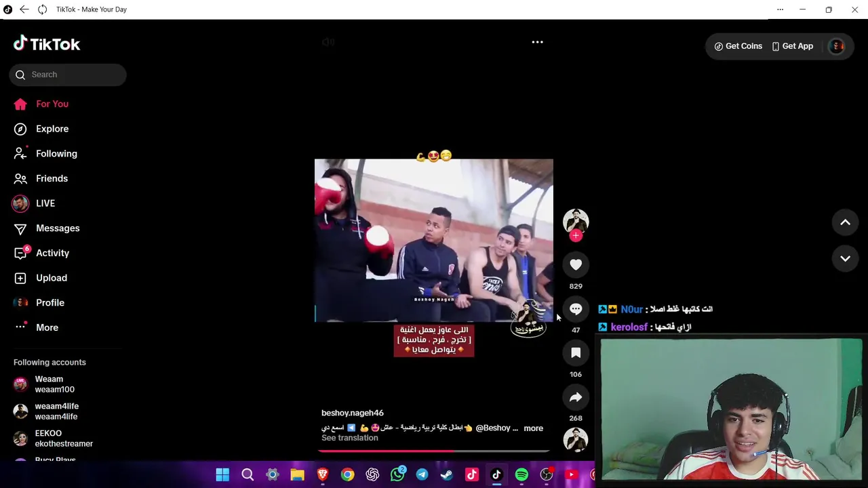Screen dimensions: 868x488
Task: Reload the page with refresh icon
Action: [42, 9]
